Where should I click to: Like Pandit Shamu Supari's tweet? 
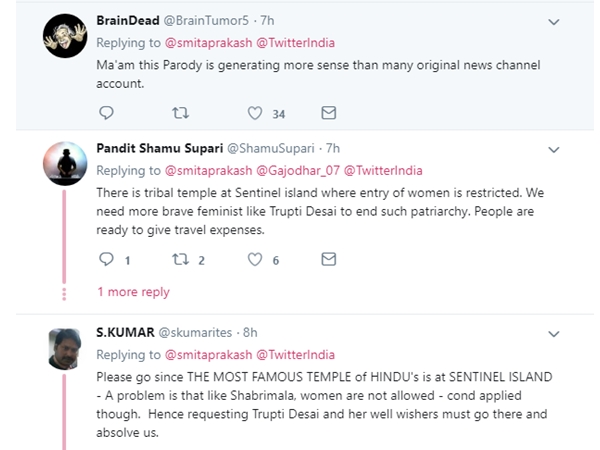255,259
